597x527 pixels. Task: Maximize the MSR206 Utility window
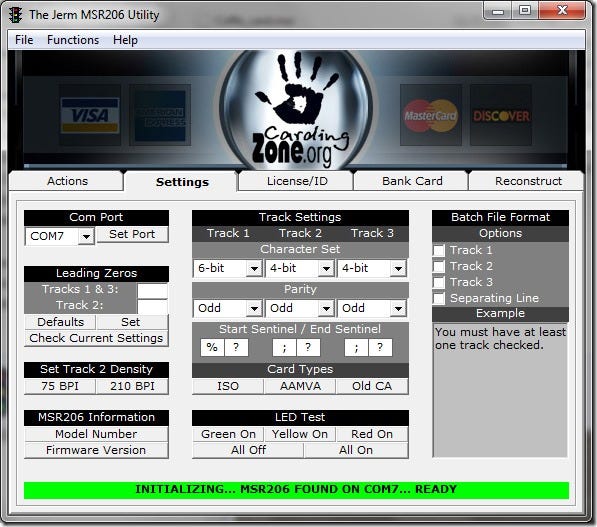pyautogui.click(x=525, y=11)
